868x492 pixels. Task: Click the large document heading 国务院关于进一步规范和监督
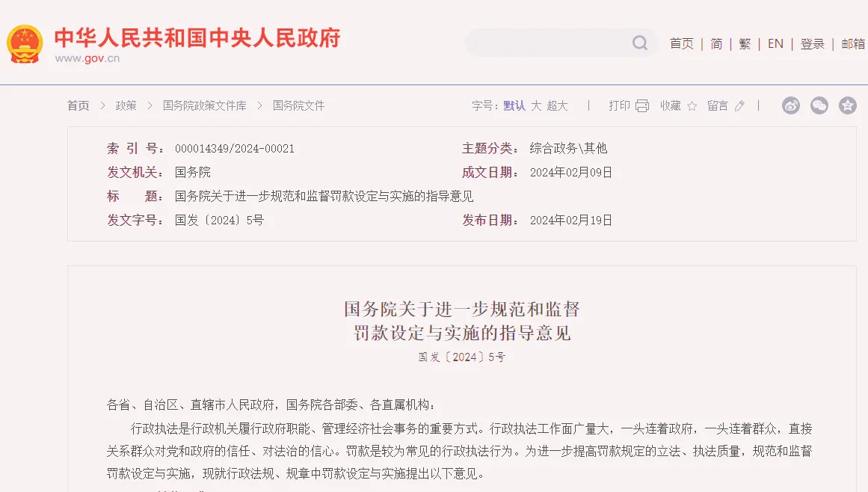(x=462, y=309)
